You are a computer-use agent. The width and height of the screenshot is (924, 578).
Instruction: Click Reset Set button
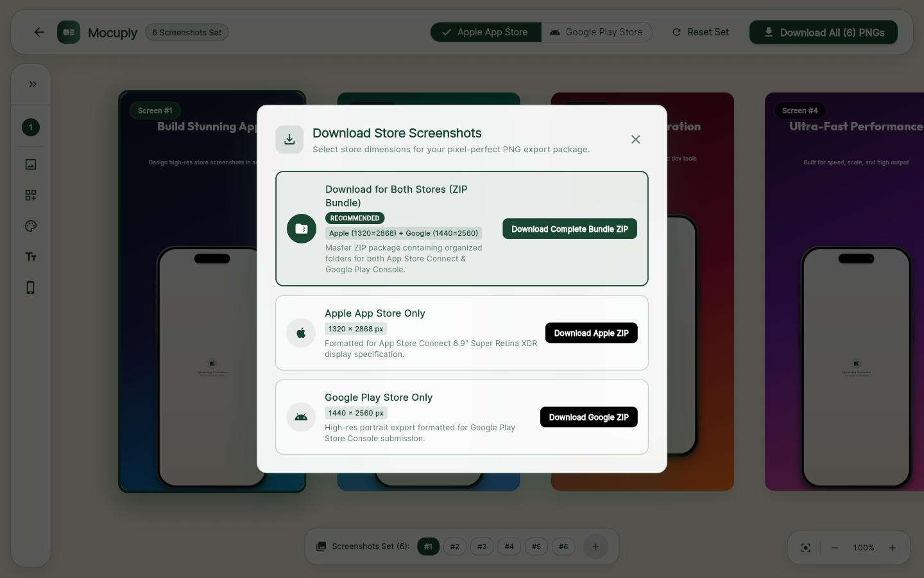[700, 32]
